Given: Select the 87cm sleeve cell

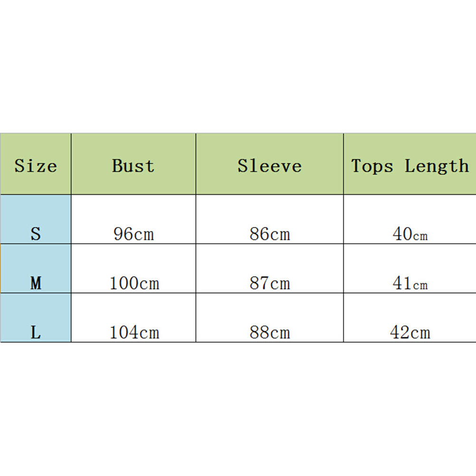Looking at the screenshot, I should [269, 284].
